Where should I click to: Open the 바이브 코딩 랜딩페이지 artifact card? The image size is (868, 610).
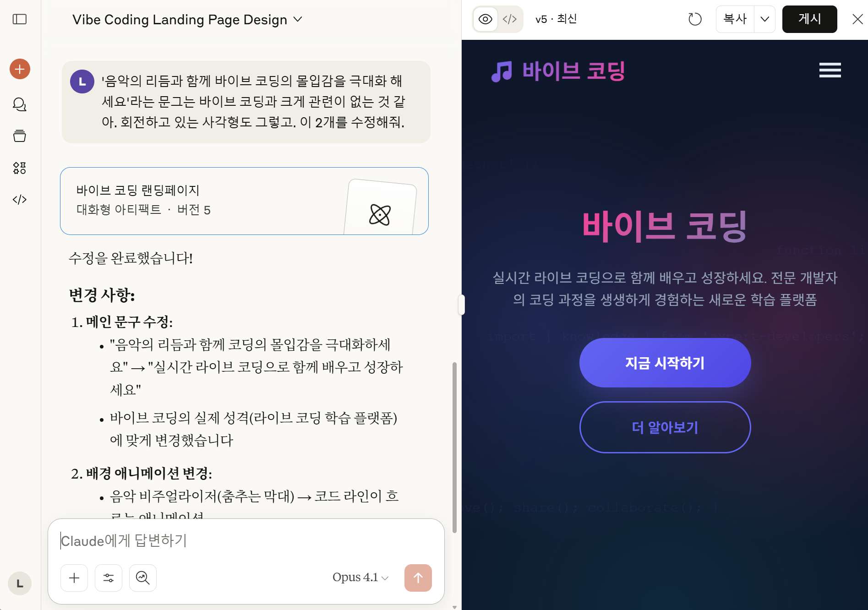pyautogui.click(x=244, y=201)
